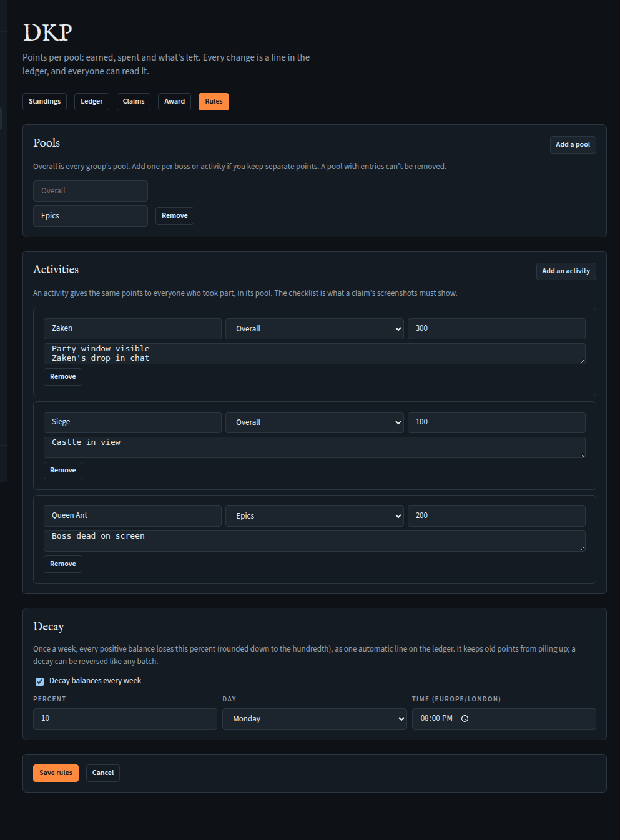Save the rules
This screenshot has height=840, width=620.
[56, 773]
